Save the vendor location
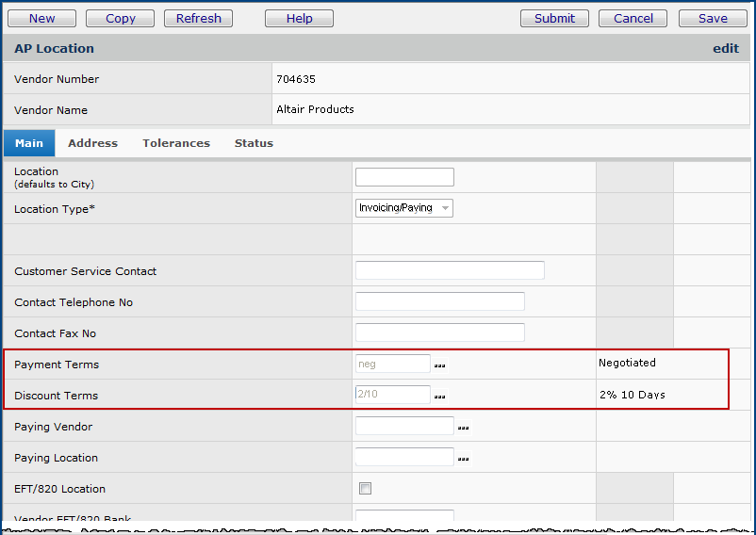The width and height of the screenshot is (756, 535). [713, 18]
